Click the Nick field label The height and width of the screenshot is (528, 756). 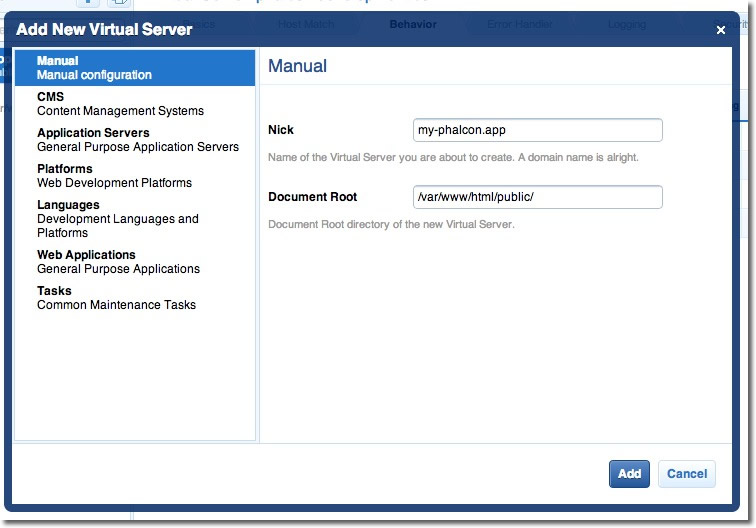[281, 130]
